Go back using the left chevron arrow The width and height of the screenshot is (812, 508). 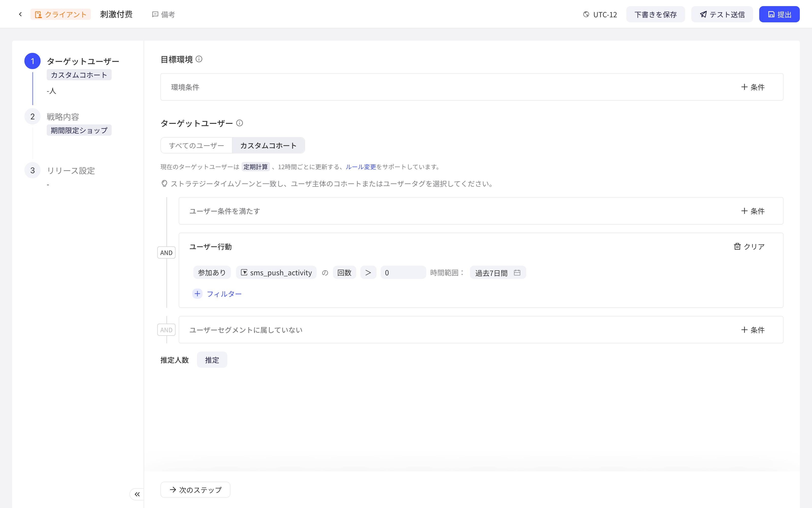[x=21, y=14]
